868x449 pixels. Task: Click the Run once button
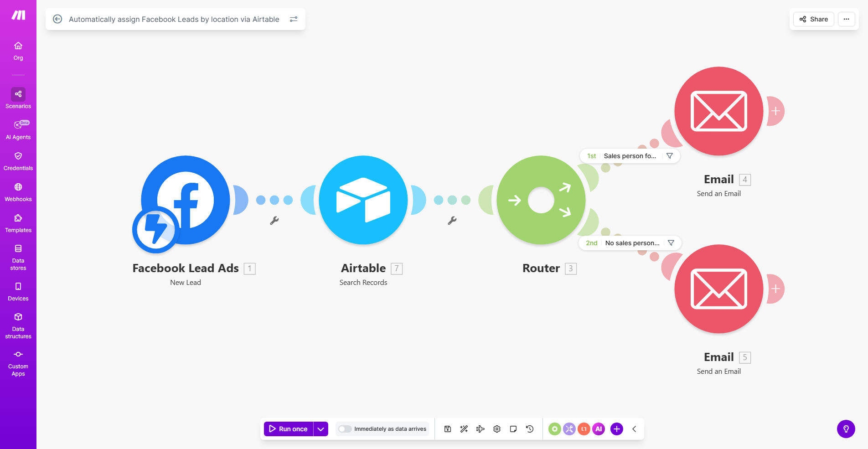click(289, 429)
